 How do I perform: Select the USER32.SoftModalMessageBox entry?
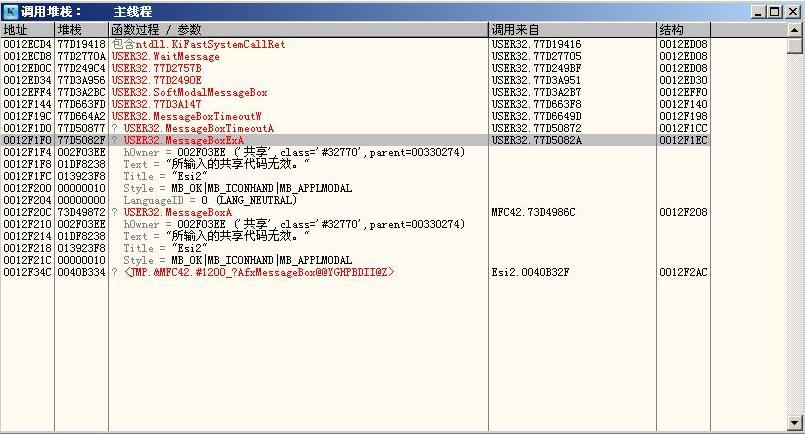(189, 92)
